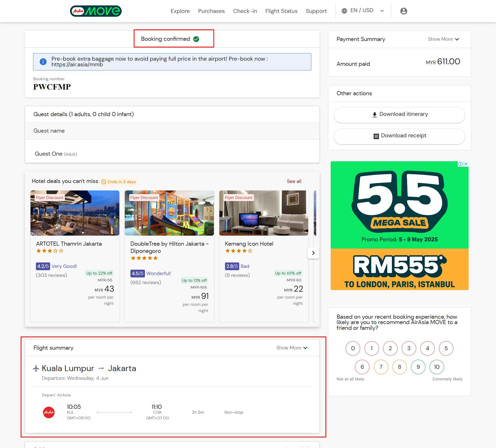Expand Flight summary Show More
The height and width of the screenshot is (448, 496).
point(292,348)
